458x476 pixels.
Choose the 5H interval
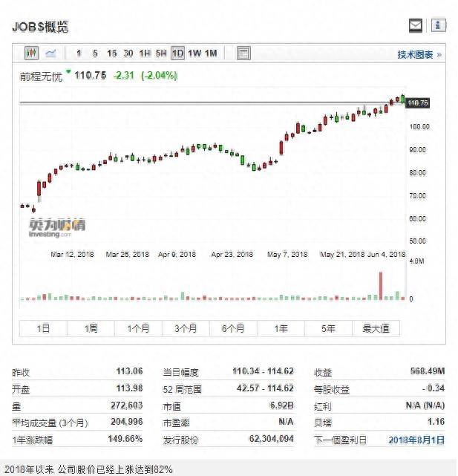pos(161,53)
